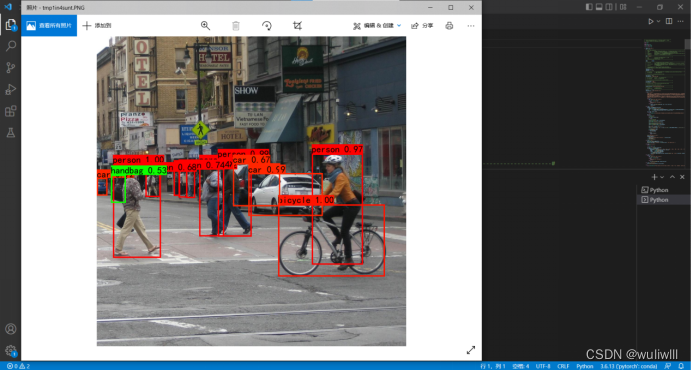Run the Python file with play button
This screenshot has width=694, height=370.
click(651, 21)
